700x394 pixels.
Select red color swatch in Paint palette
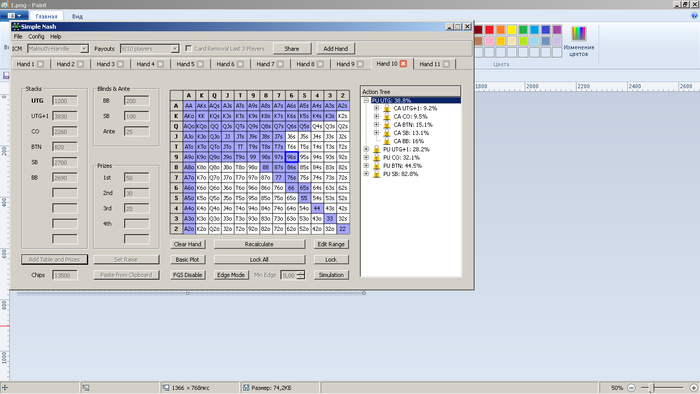(489, 30)
